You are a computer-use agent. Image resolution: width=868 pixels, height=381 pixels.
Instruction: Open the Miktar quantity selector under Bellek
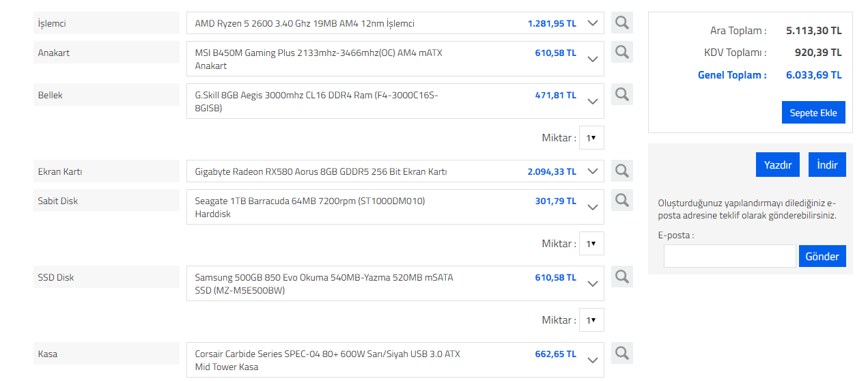[591, 137]
